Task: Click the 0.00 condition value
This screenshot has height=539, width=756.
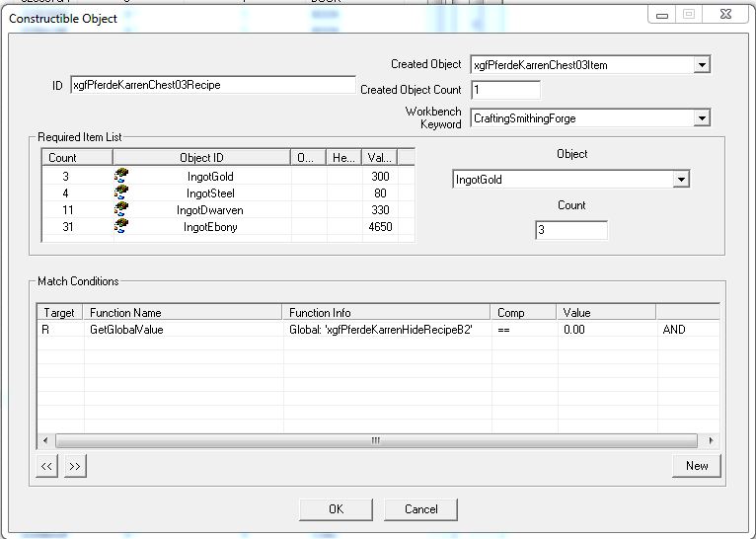Action: pyautogui.click(x=573, y=330)
